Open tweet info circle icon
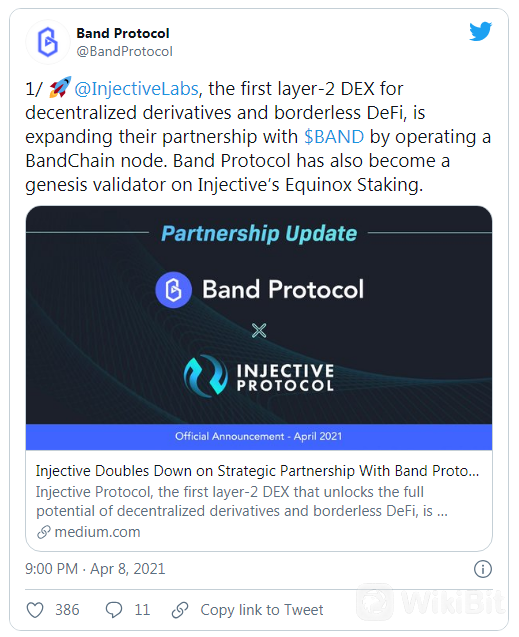This screenshot has width=519, height=637. (x=482, y=569)
